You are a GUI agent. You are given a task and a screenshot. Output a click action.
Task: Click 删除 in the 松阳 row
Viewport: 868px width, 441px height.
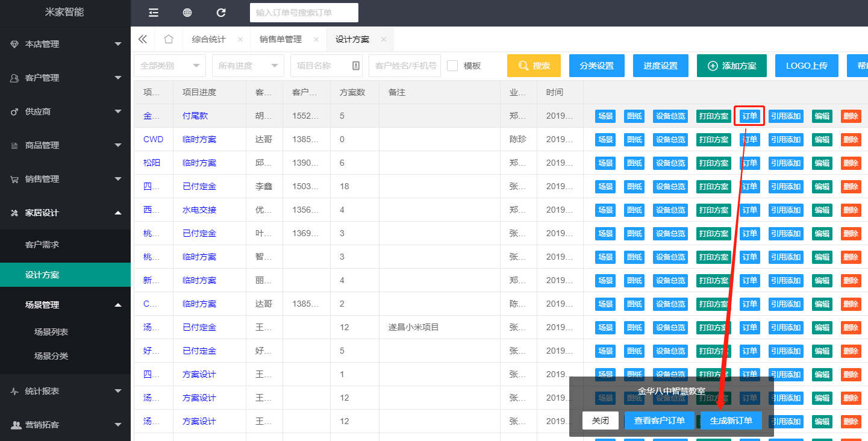click(851, 163)
